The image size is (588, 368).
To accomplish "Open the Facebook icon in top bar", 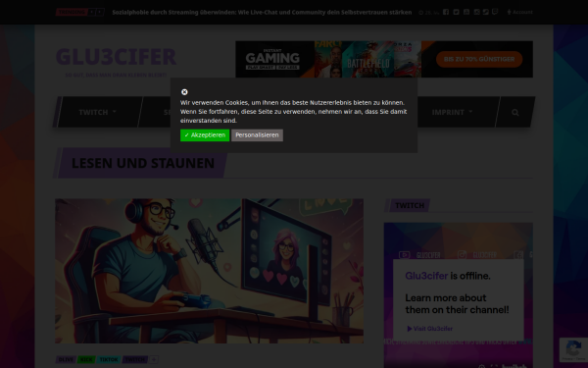I will [446, 12].
